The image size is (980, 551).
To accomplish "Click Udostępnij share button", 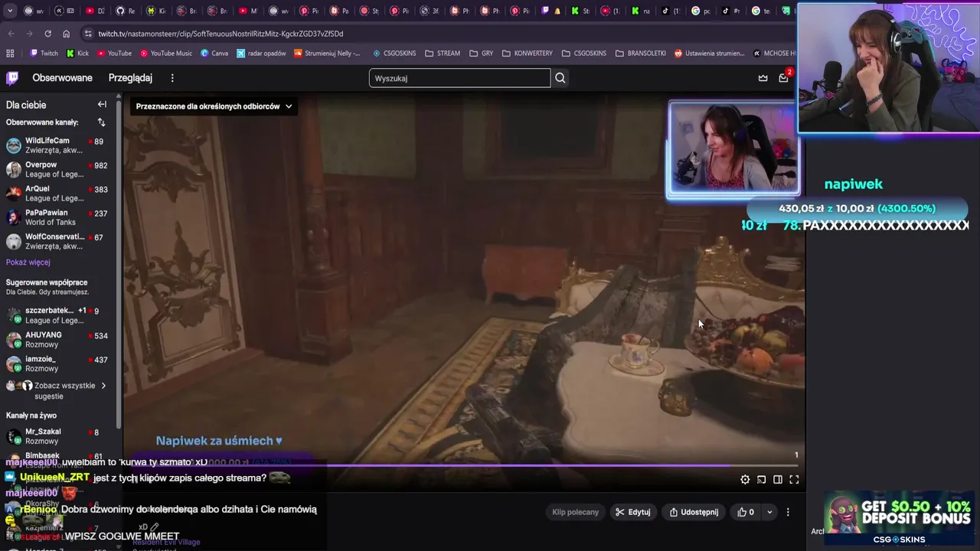I will click(694, 512).
